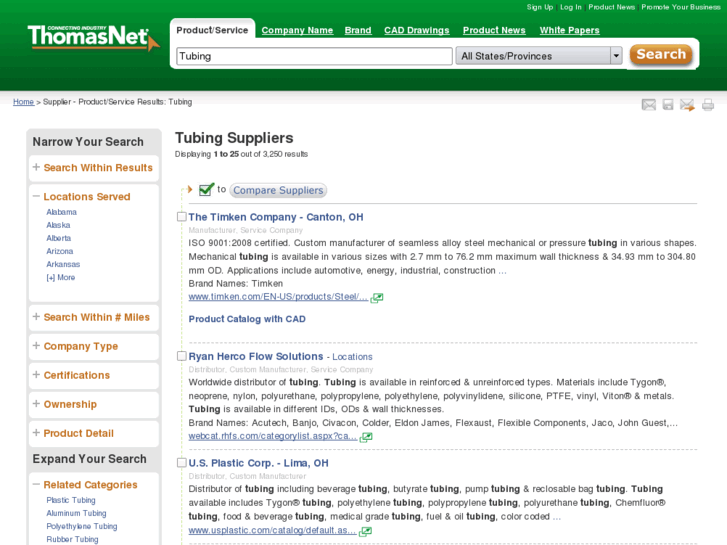Check the U.S. Plastic Corp. checkbox
The height and width of the screenshot is (545, 727).
(182, 462)
